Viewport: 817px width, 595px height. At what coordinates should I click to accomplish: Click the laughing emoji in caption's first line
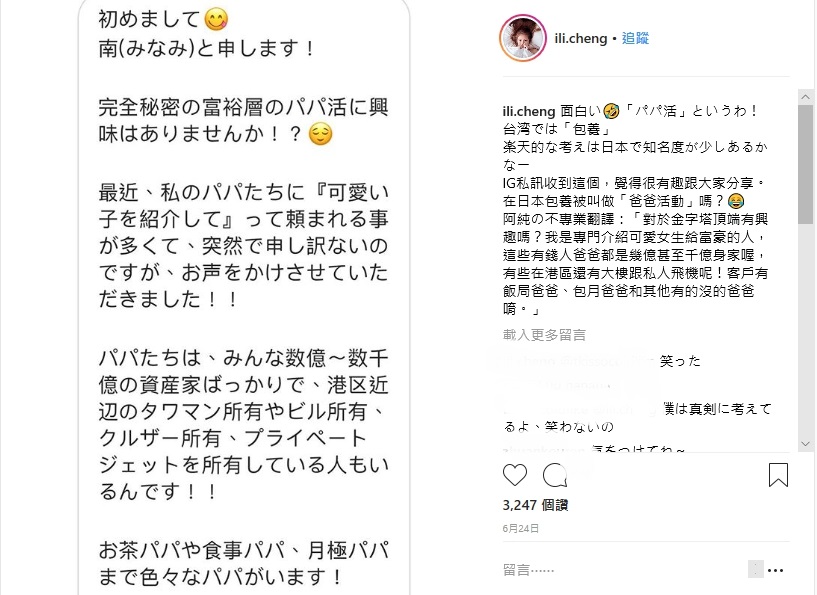611,111
